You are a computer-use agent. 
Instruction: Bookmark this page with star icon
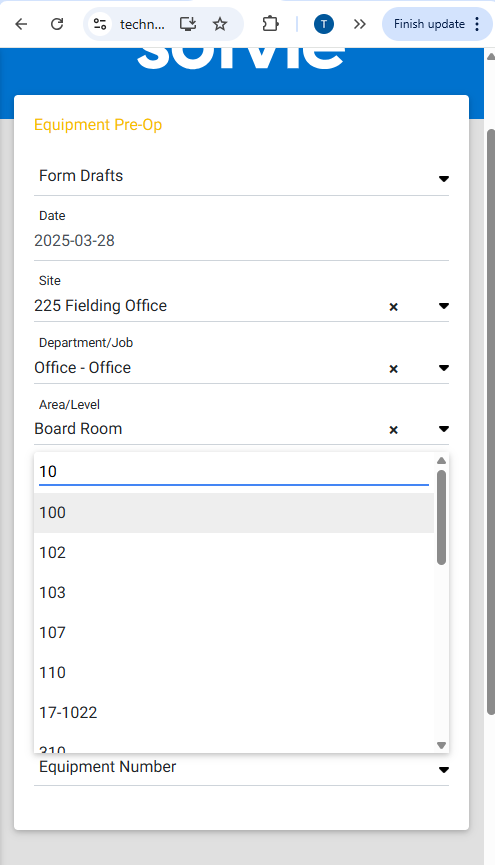[220, 24]
